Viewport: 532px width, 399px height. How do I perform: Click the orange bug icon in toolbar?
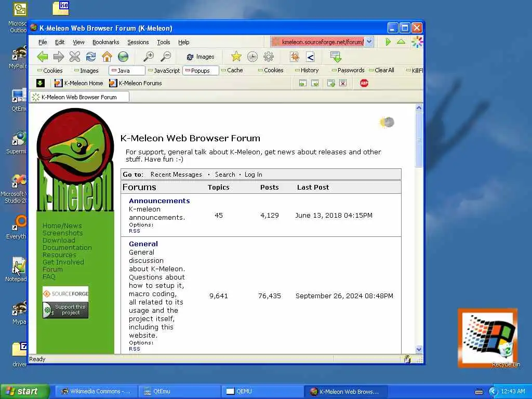(295, 57)
